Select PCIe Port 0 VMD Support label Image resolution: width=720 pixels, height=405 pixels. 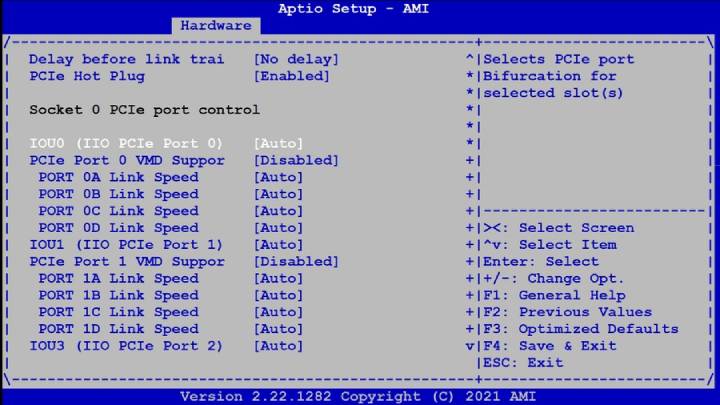127,160
